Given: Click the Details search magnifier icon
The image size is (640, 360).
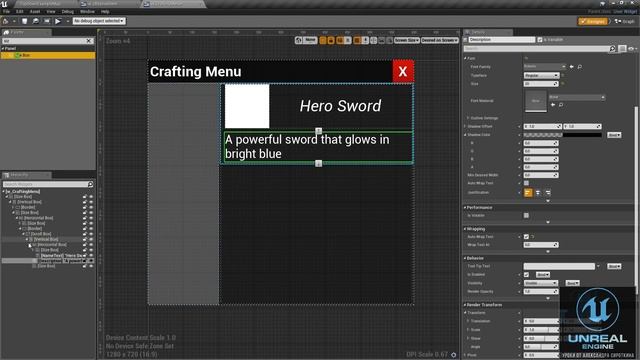Looking at the screenshot, I should click(612, 49).
